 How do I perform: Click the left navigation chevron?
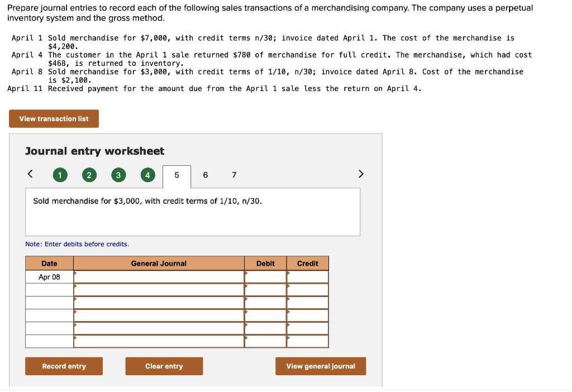click(x=30, y=174)
